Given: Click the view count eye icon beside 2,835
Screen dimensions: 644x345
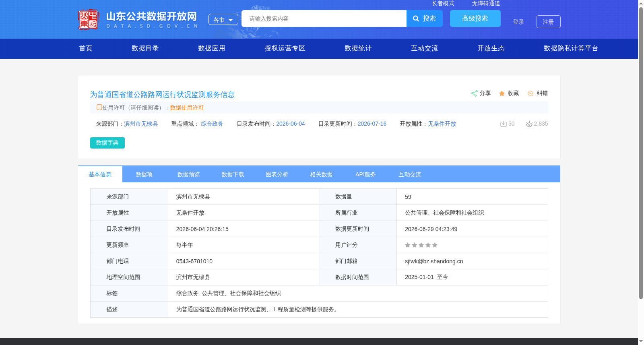Looking at the screenshot, I should pyautogui.click(x=529, y=124).
